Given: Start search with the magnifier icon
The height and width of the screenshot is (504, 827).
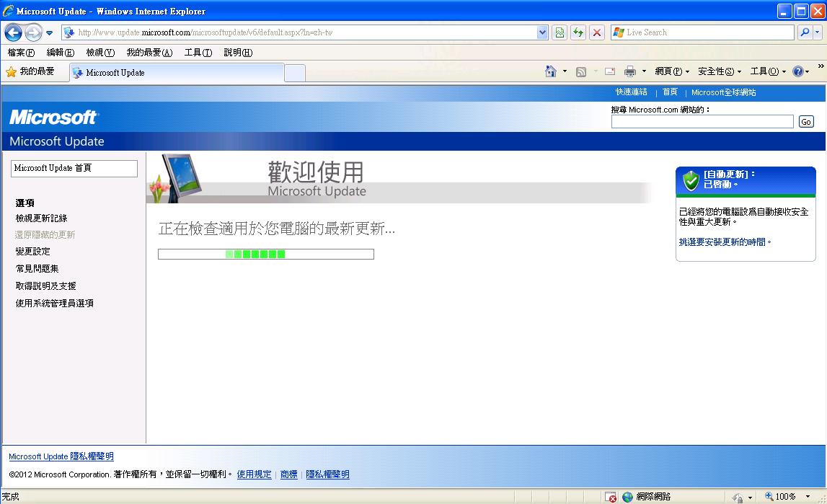Looking at the screenshot, I should [x=805, y=32].
